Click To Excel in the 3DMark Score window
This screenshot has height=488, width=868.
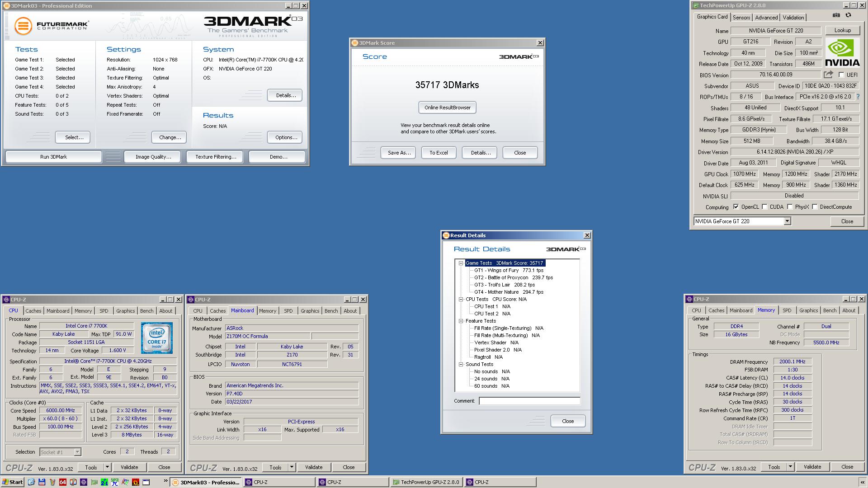click(439, 153)
